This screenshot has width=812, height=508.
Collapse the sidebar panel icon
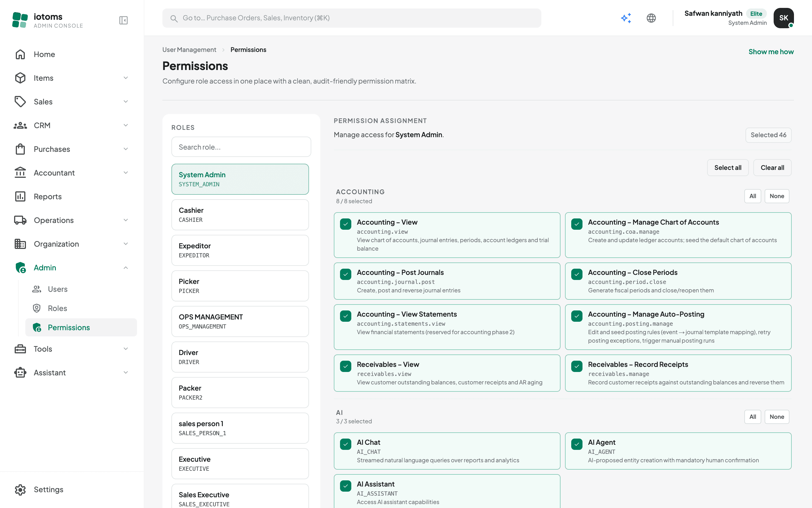tap(123, 20)
